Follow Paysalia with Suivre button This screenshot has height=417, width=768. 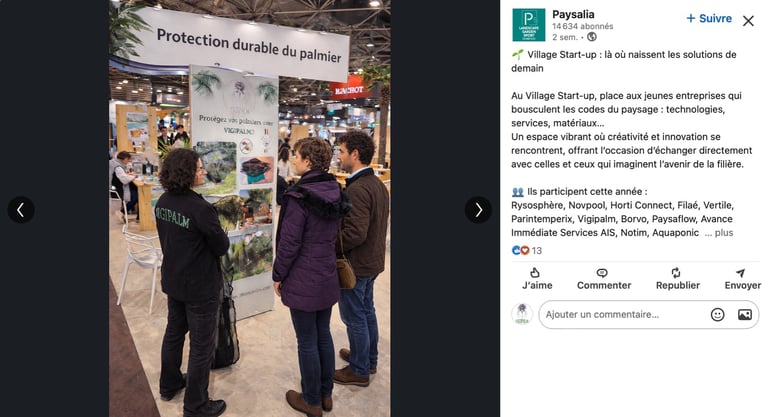pos(709,19)
